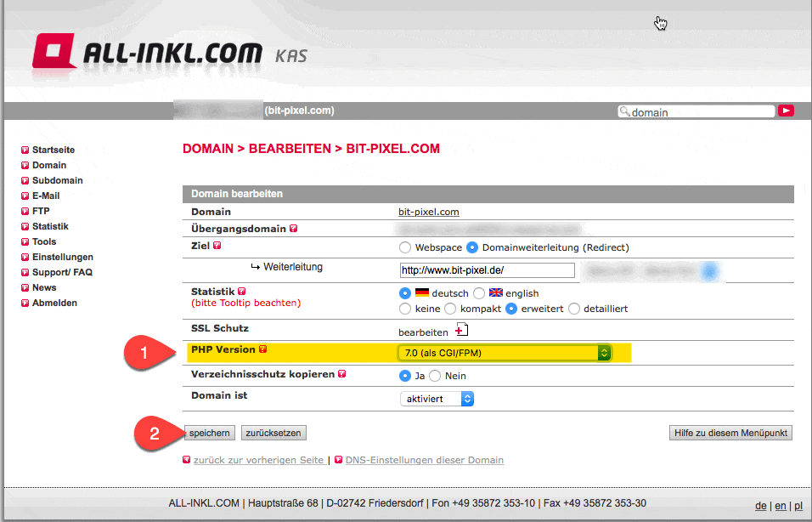Switch language with the de footer link
812x522 pixels.
(x=761, y=506)
